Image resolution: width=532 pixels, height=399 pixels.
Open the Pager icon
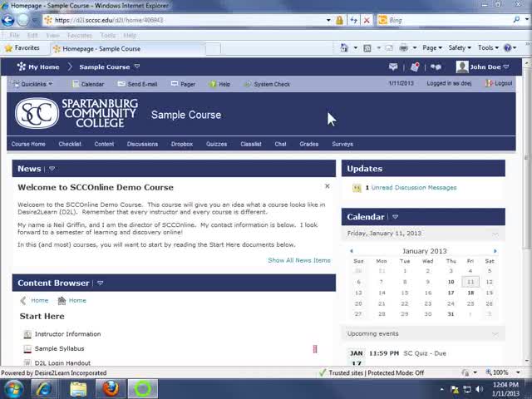tap(173, 84)
